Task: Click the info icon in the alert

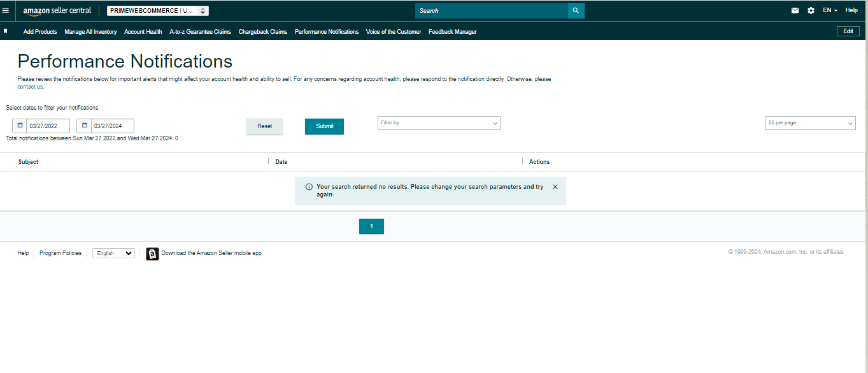Action: (309, 187)
